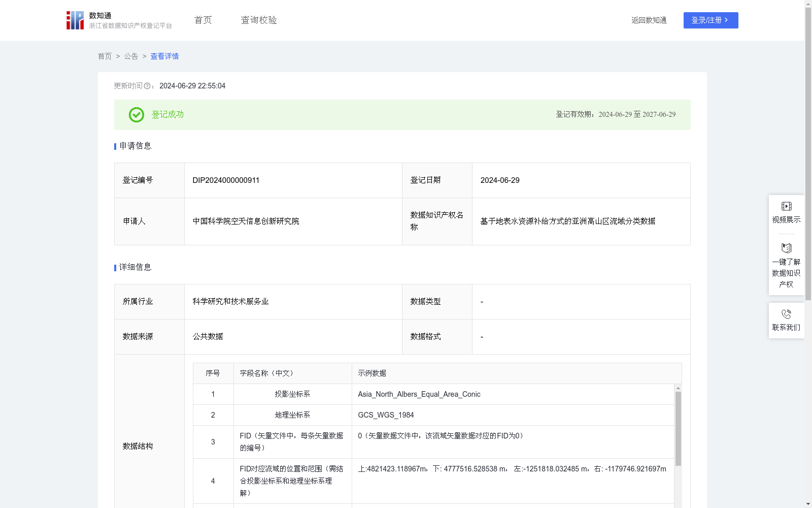
Task: Click the 数据来源 label cell
Action: [x=149, y=337]
